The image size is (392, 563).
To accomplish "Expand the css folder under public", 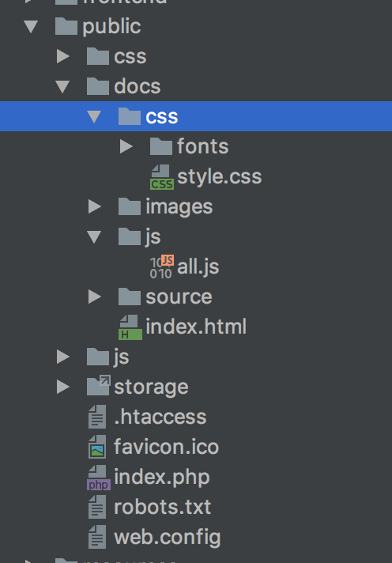I will [x=62, y=56].
